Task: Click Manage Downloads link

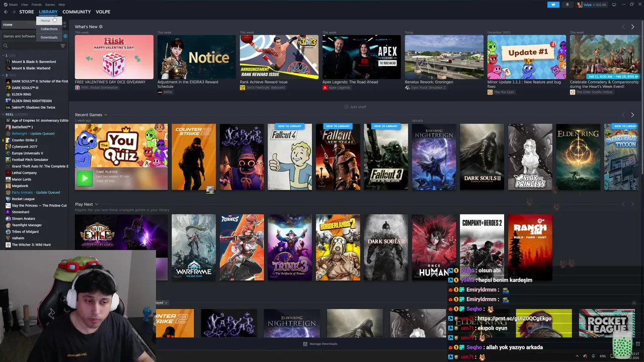Action: click(320, 344)
